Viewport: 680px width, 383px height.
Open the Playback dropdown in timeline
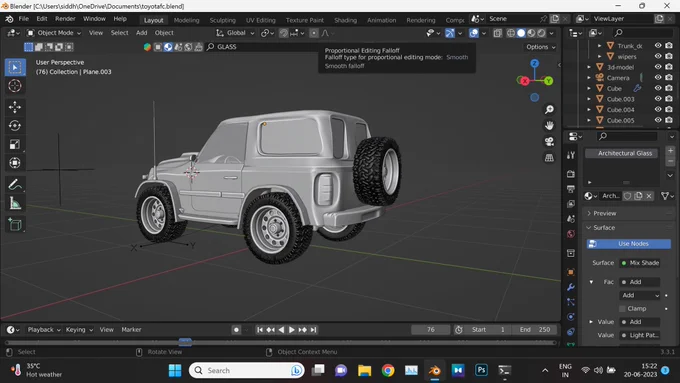(44, 330)
